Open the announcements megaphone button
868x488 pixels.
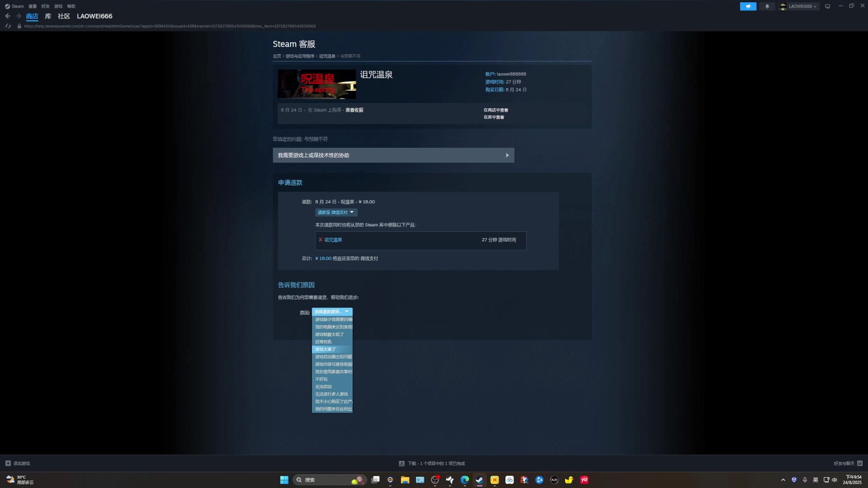click(748, 6)
